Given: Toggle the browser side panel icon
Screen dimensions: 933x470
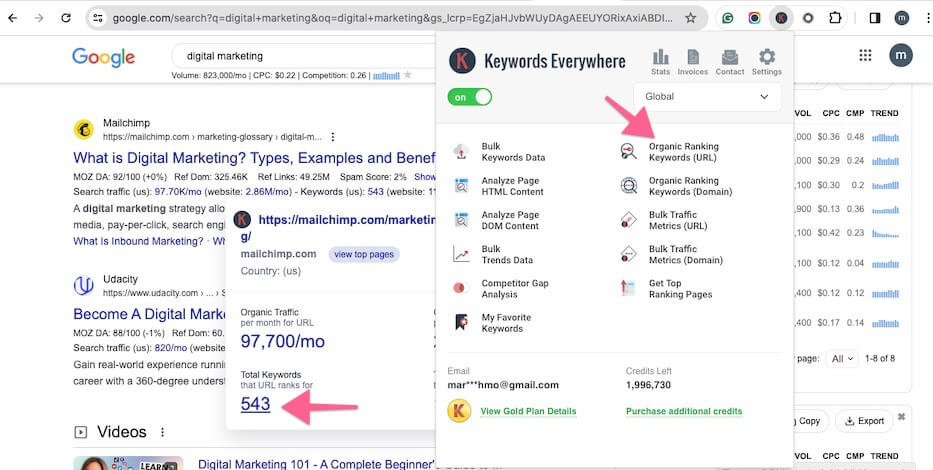Looking at the screenshot, I should point(875,18).
